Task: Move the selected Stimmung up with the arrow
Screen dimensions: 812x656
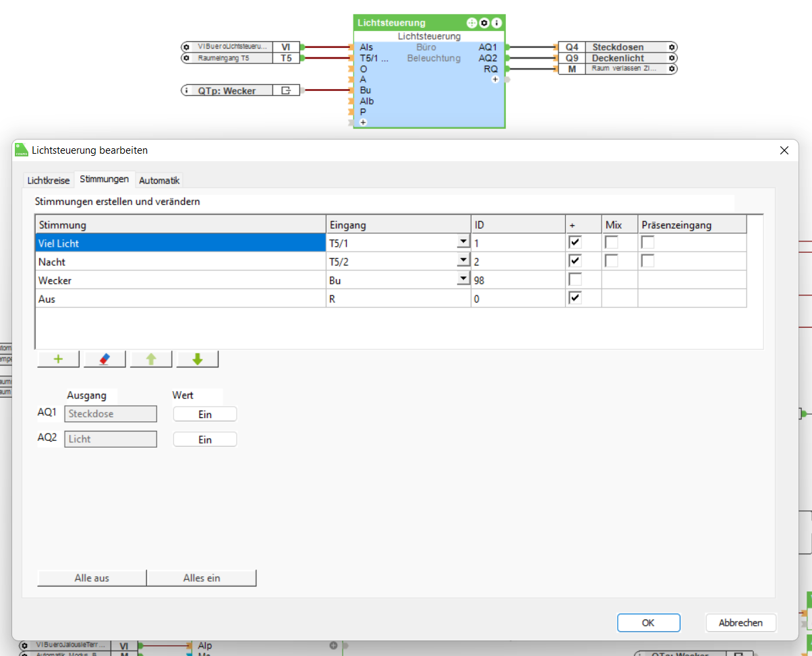Action: [x=150, y=359]
